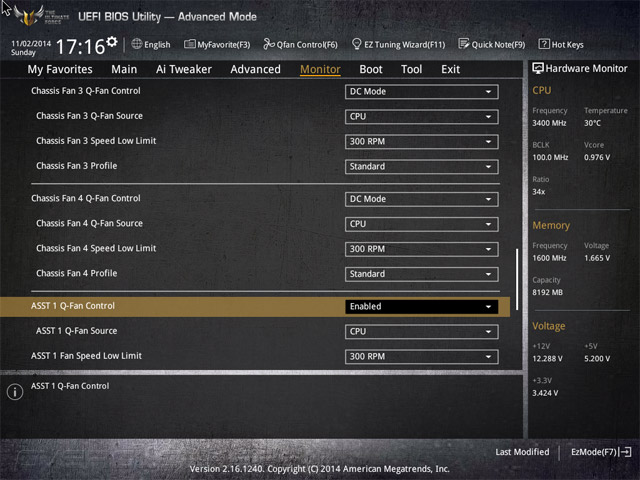Select Chassis Fan 4 Speed Low Limit label
640x480 pixels.
coord(96,248)
